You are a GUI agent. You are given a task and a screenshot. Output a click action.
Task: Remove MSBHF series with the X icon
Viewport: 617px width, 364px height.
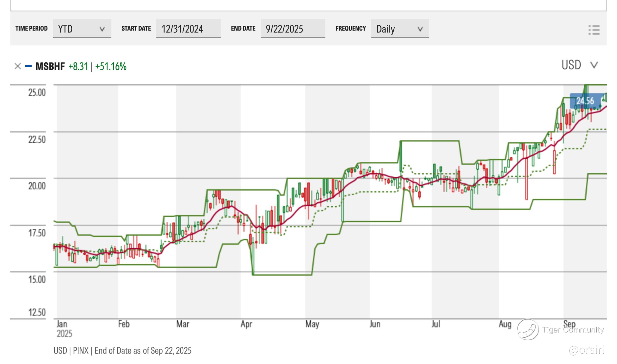coord(18,66)
